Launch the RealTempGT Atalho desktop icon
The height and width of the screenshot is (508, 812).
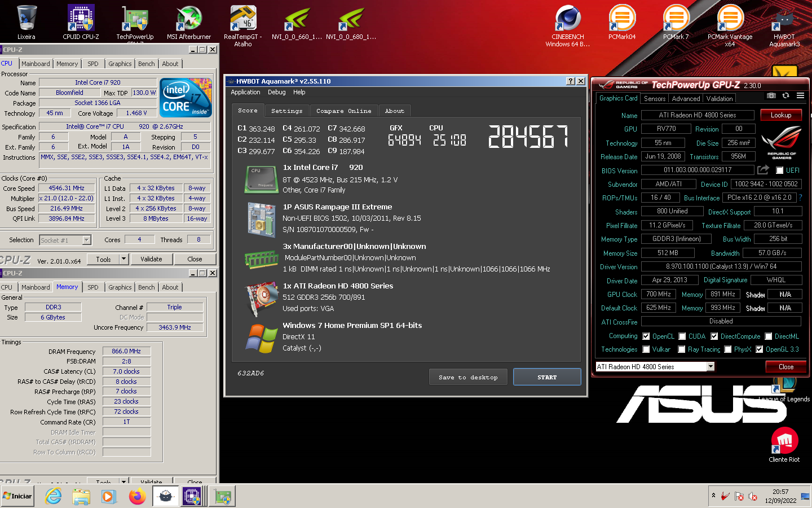243,25
